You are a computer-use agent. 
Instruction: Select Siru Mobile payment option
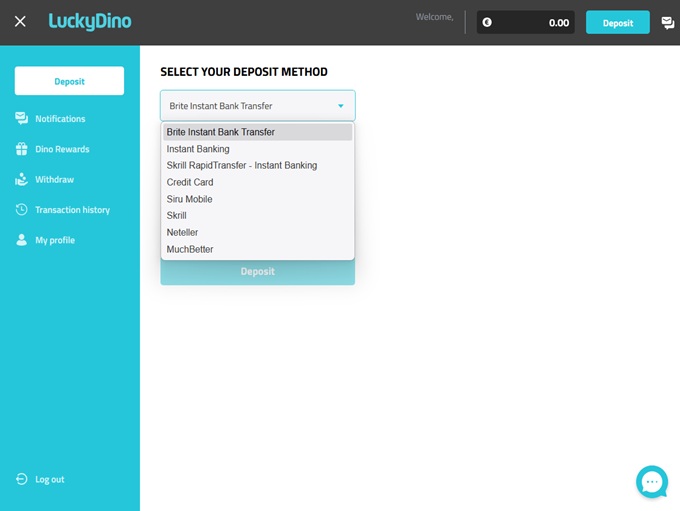coord(189,199)
